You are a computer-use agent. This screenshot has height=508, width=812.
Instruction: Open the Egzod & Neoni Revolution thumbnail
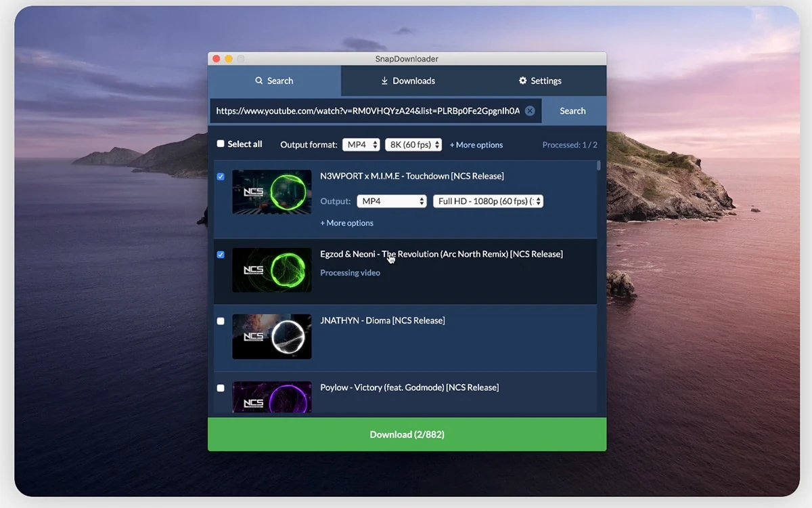click(x=272, y=270)
